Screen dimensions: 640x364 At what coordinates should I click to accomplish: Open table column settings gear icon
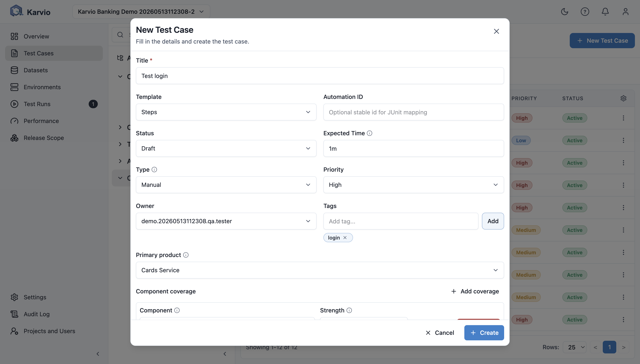(623, 98)
